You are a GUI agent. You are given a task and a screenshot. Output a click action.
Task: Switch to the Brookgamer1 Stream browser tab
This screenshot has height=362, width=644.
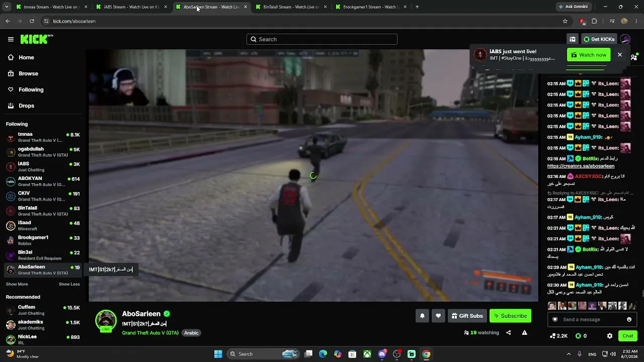(x=370, y=7)
